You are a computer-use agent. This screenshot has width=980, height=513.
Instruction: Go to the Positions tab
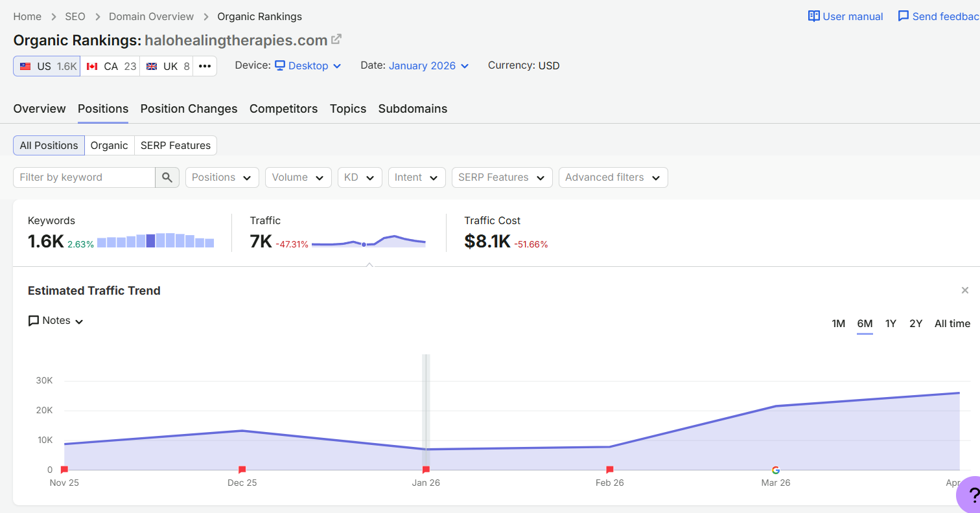(x=103, y=109)
